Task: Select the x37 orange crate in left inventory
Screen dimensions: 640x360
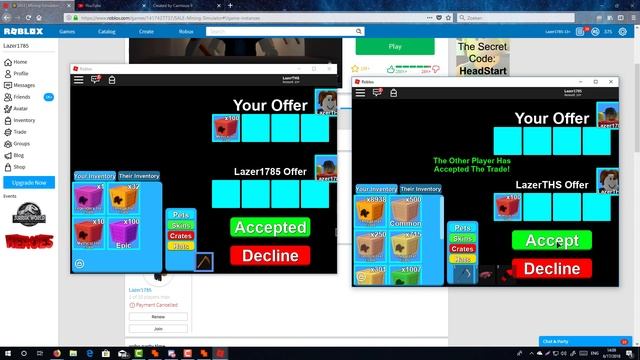Action: pyautogui.click(x=124, y=198)
